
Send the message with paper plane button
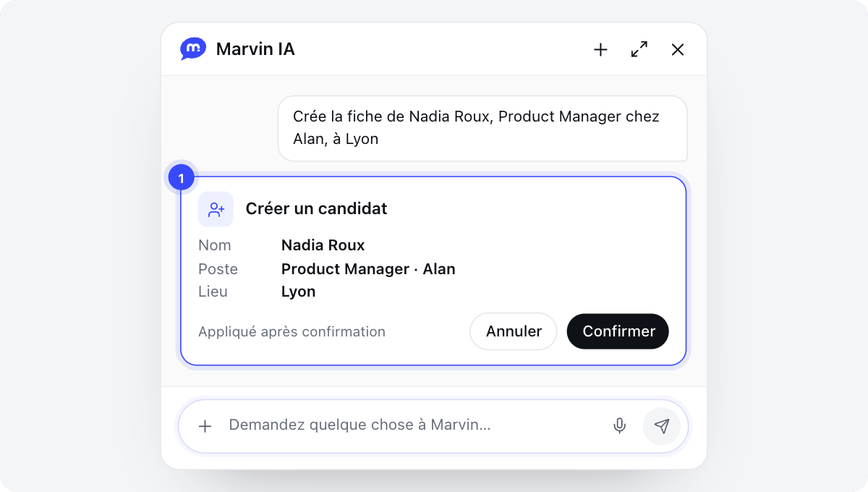click(x=662, y=426)
